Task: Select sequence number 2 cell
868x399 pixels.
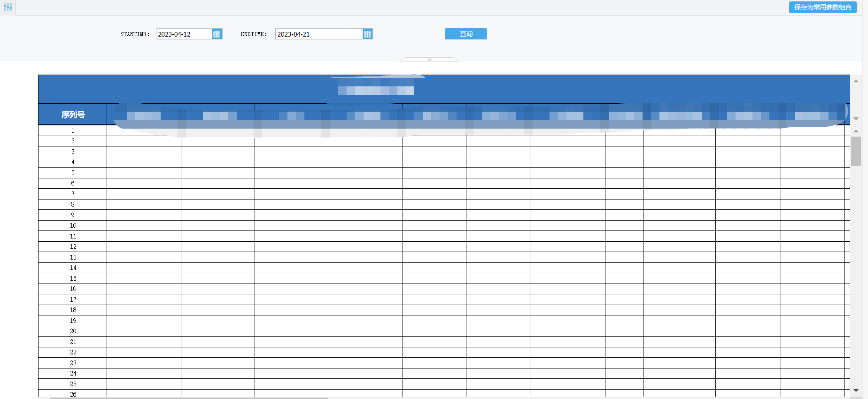Action: click(73, 141)
